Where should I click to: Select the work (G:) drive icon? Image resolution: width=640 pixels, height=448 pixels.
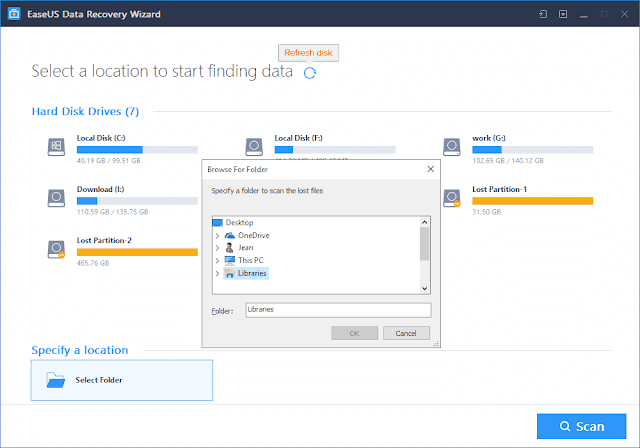pyautogui.click(x=452, y=147)
